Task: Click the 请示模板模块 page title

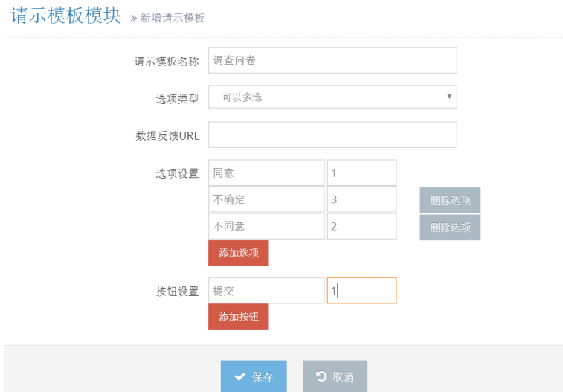Action: 66,16
